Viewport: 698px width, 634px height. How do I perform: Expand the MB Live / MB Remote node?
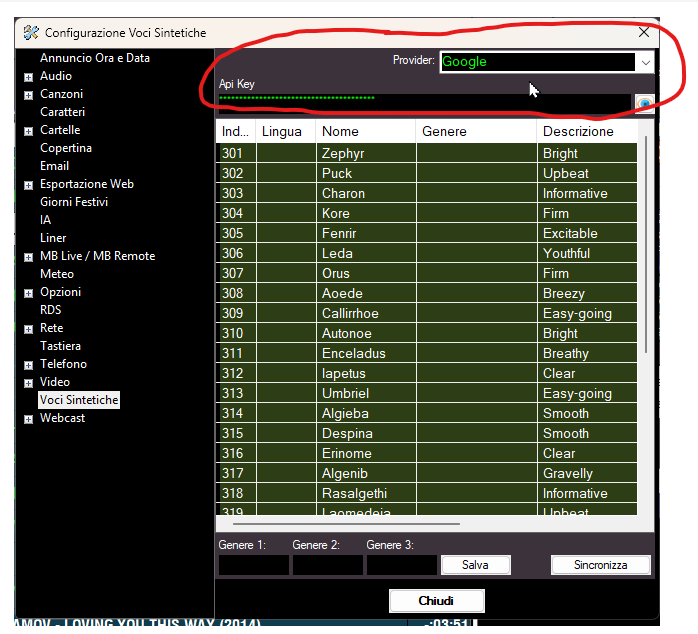click(28, 257)
